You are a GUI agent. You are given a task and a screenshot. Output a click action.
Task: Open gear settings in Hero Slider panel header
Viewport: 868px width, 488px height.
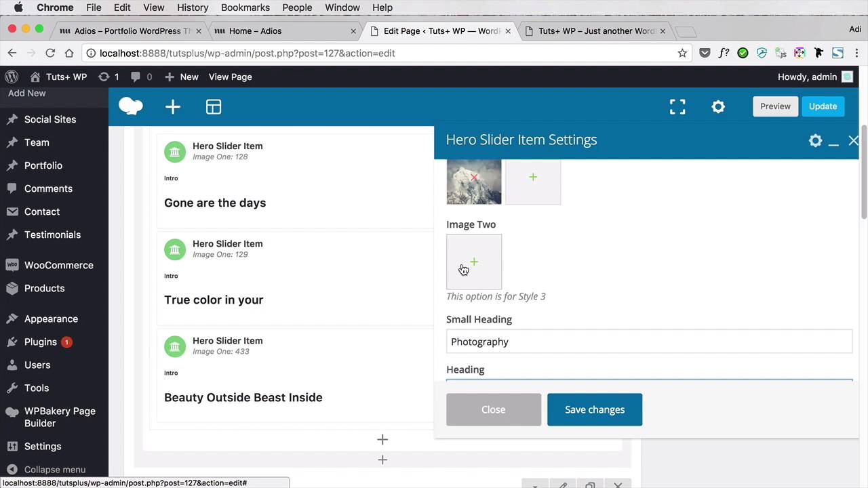pyautogui.click(x=815, y=140)
